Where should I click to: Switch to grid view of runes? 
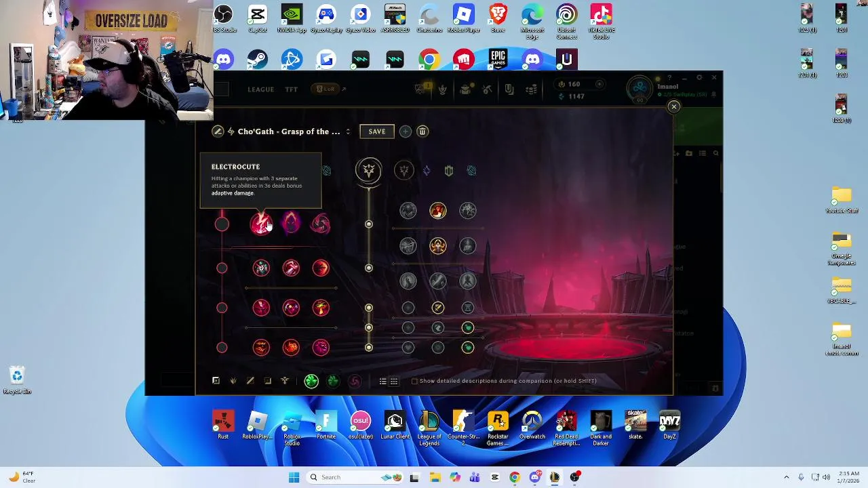pos(393,381)
